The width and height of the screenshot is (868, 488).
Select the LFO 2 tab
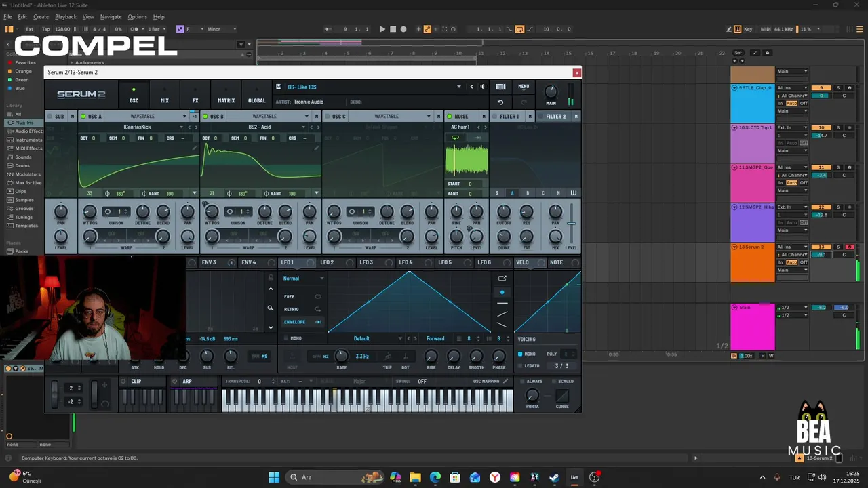point(327,262)
